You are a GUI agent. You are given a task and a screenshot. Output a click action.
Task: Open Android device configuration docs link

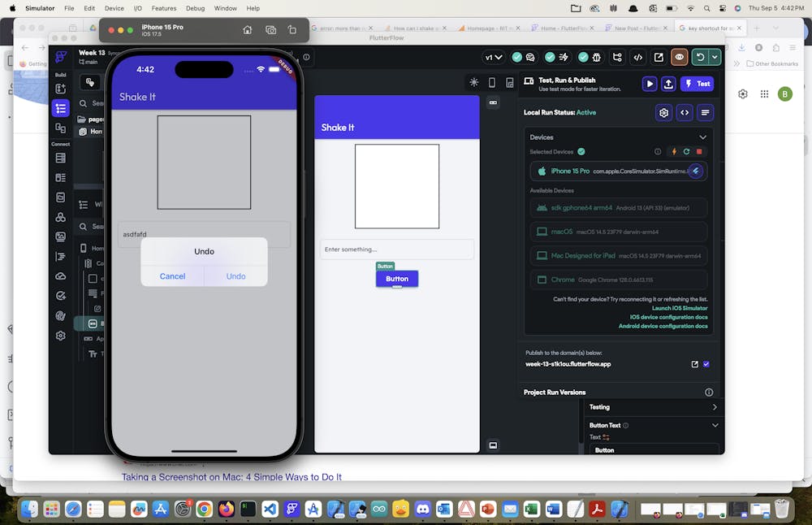tap(663, 326)
